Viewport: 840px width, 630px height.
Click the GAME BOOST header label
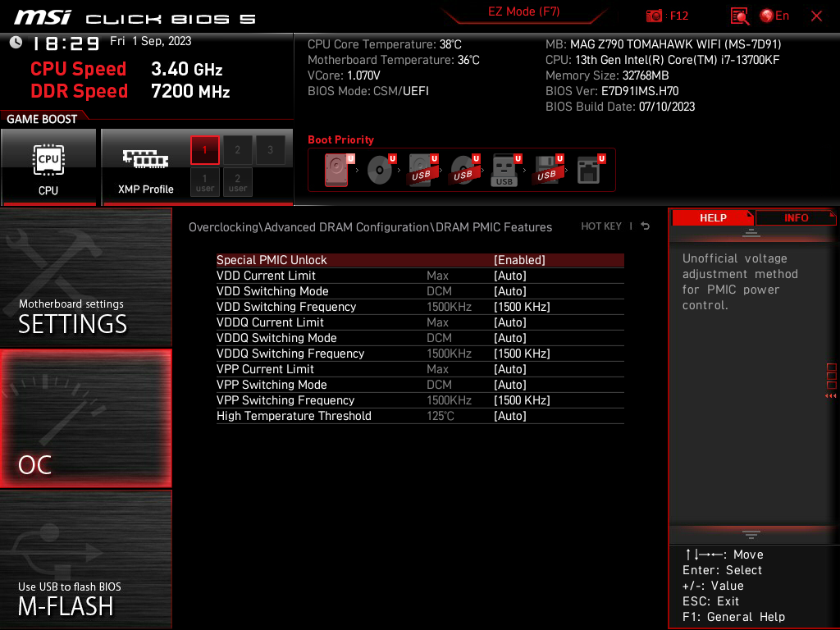point(42,119)
